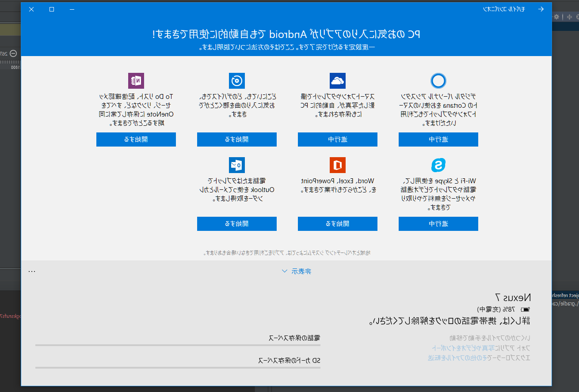Image resolution: width=579 pixels, height=392 pixels.
Task: Click the Cortana description text
Action: click(438, 109)
